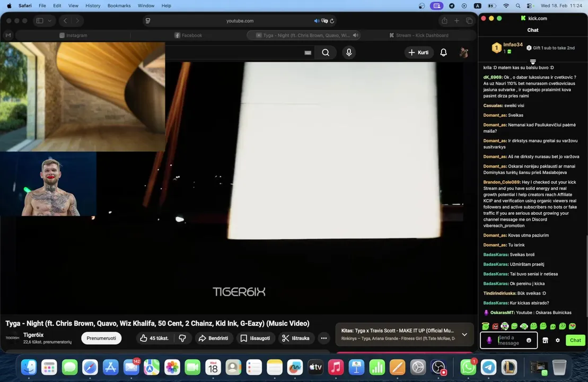Open the Kick chat shop icon
This screenshot has height=382, width=588.
[x=545, y=340]
